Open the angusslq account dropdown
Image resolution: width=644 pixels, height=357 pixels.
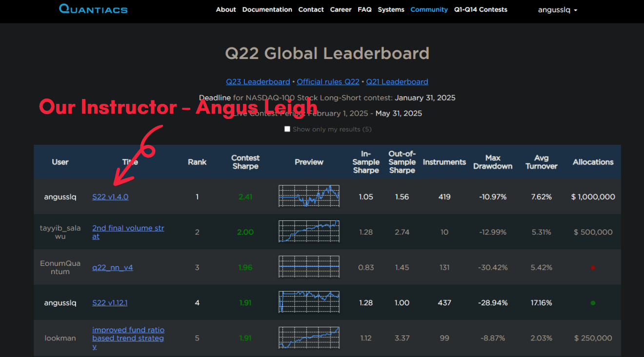pyautogui.click(x=558, y=10)
